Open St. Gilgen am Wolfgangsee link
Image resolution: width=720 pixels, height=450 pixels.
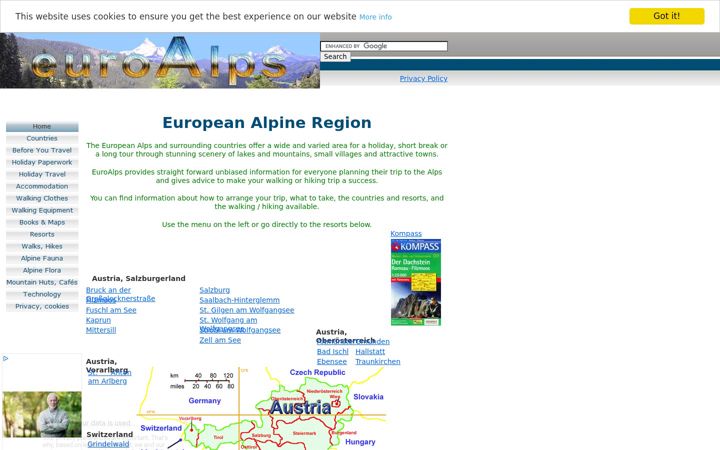point(247,310)
